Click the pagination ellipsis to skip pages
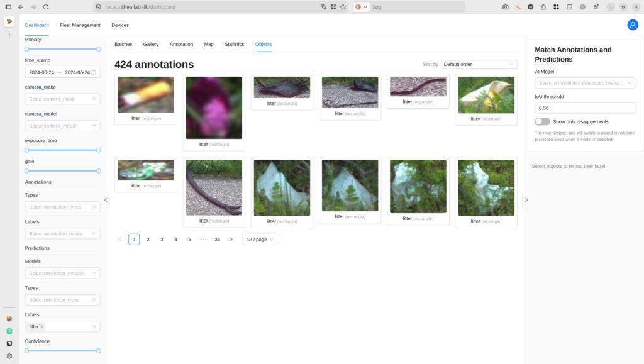The height and width of the screenshot is (364, 644). pyautogui.click(x=203, y=240)
